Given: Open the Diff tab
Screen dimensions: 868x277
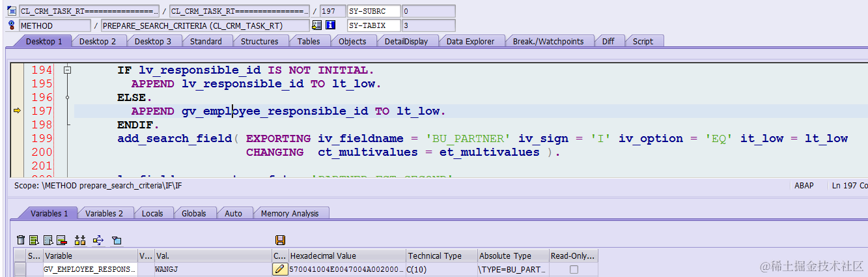Looking at the screenshot, I should click(x=608, y=41).
